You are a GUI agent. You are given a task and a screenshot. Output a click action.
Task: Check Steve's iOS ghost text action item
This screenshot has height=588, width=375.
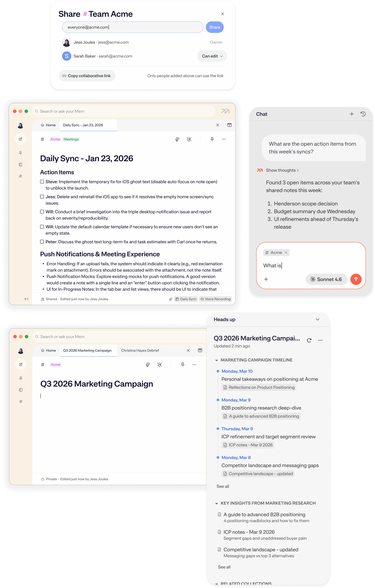(x=42, y=182)
